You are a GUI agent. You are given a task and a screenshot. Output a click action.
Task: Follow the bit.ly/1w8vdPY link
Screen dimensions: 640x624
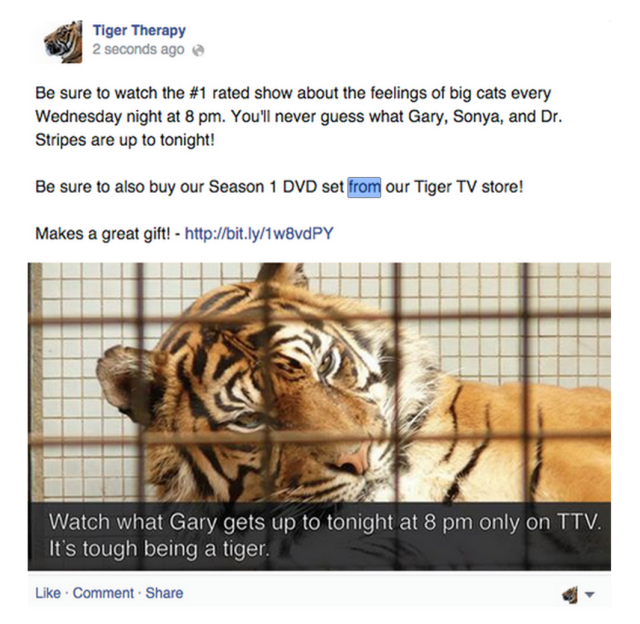(x=259, y=234)
